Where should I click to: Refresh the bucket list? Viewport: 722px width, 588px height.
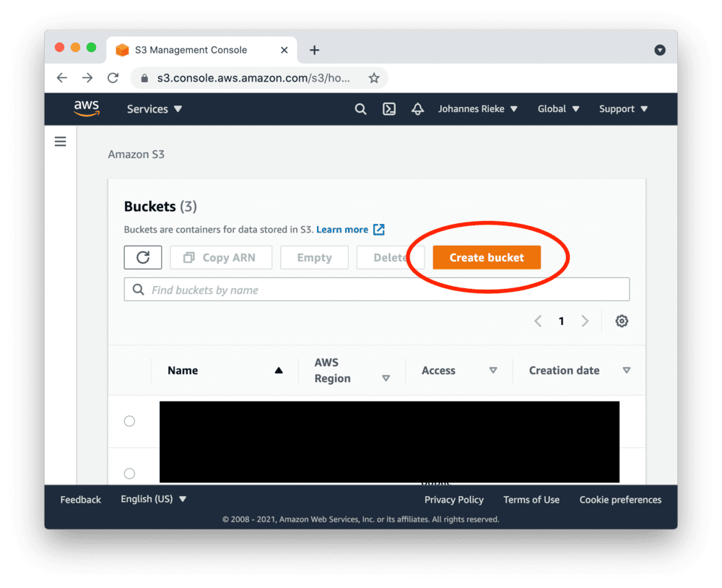[x=142, y=257]
